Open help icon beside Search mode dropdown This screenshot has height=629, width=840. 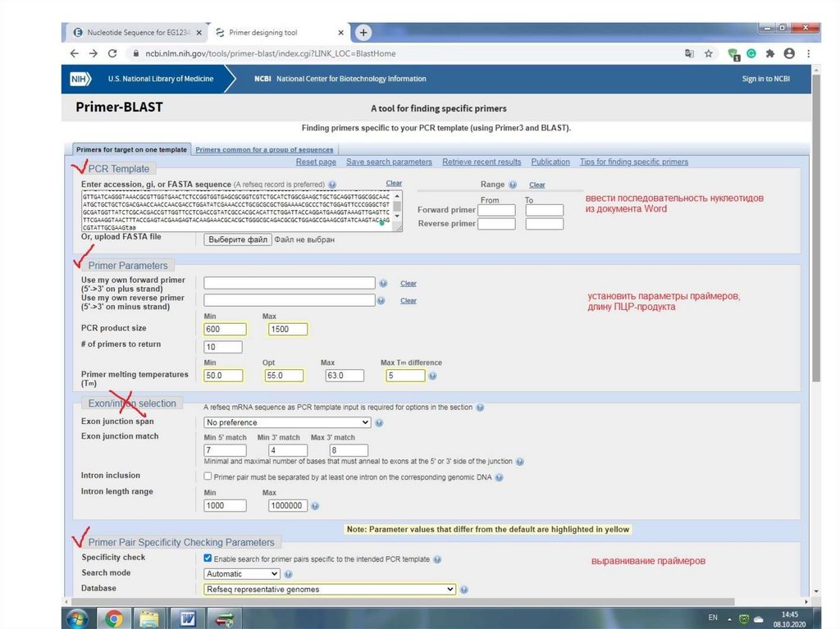[x=288, y=574]
